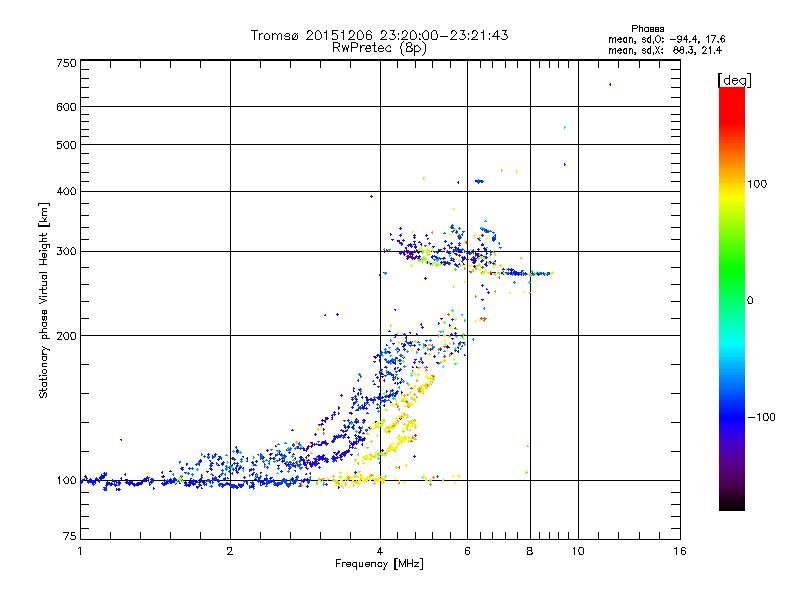The image size is (800, 600).
Task: Click the colorbar tick label "0"
Action: pos(750,301)
